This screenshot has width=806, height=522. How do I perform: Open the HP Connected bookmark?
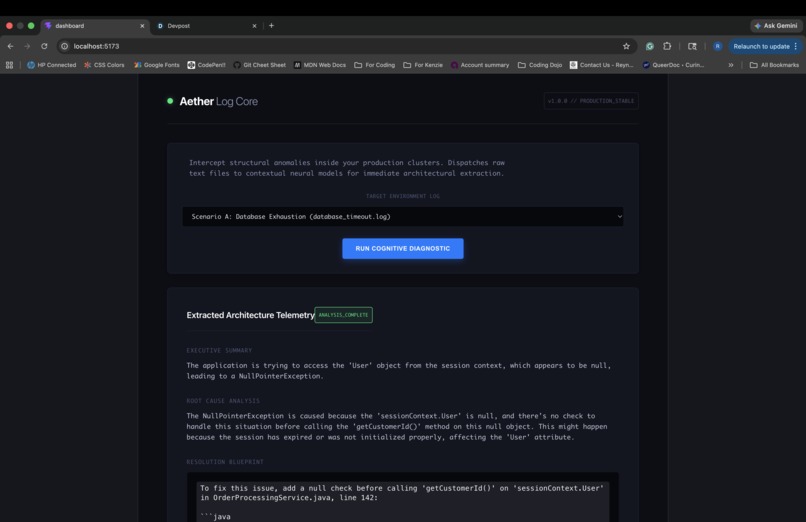[51, 65]
